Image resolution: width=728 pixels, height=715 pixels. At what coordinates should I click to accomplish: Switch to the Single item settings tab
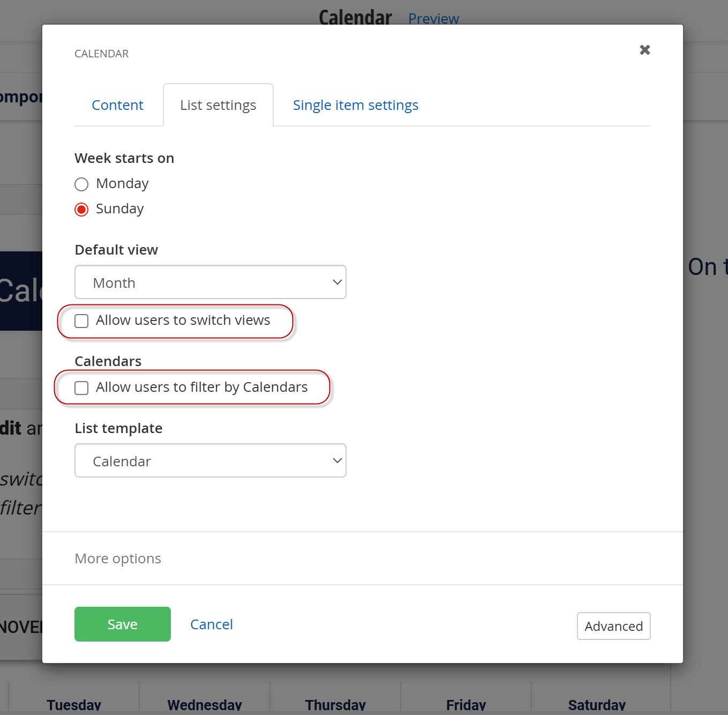pos(355,105)
